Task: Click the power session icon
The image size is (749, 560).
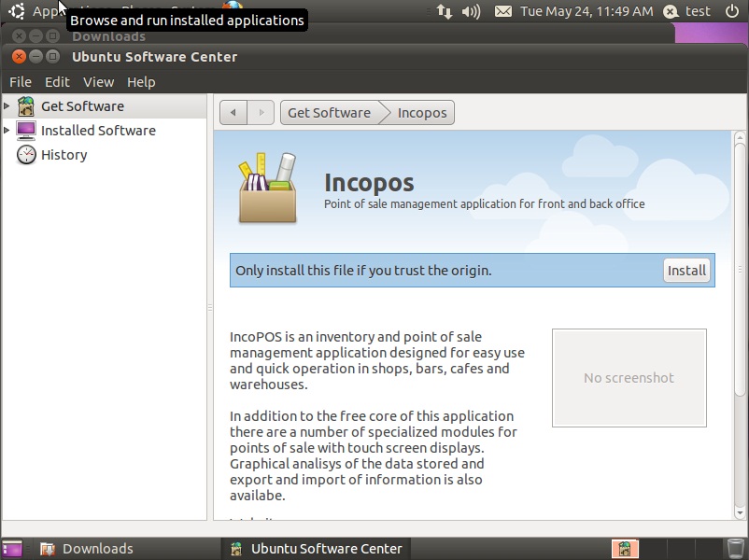Action: 731,11
